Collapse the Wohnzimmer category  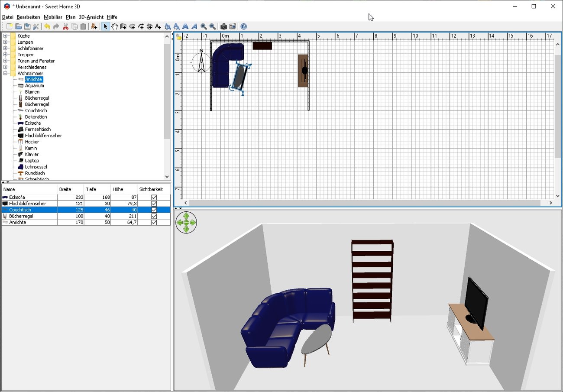4,73
